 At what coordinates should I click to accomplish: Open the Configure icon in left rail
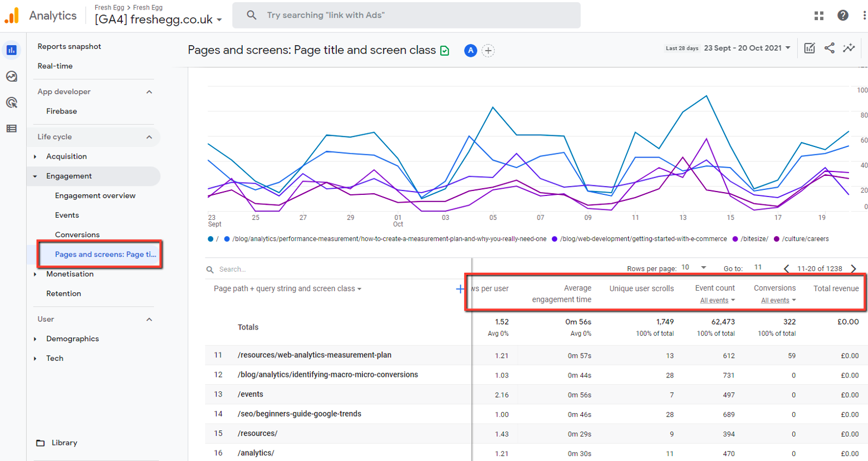[x=12, y=129]
